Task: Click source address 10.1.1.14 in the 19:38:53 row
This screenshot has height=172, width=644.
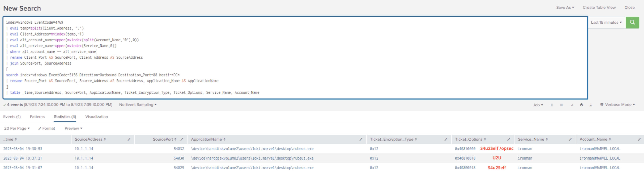Action: 84,149
